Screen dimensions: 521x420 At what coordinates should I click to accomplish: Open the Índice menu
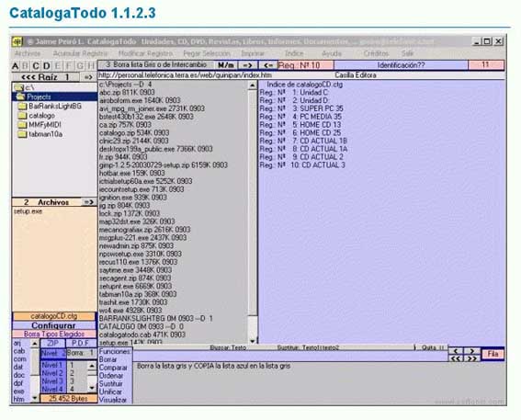[294, 53]
